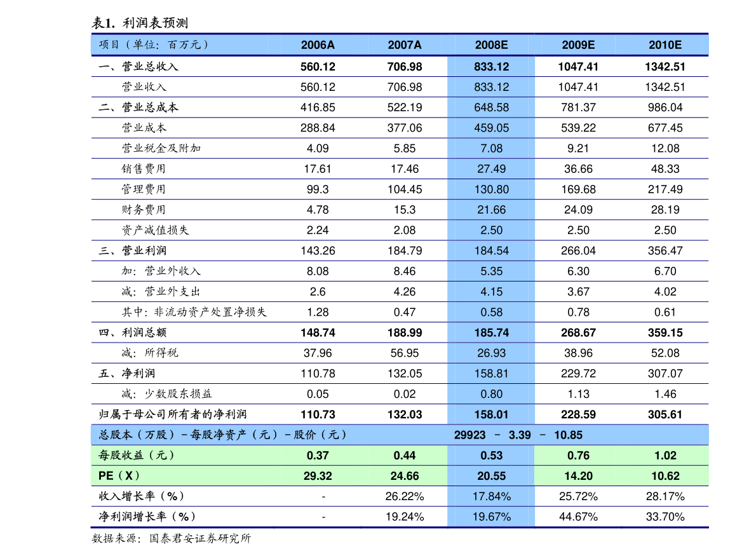Viewport: 756px width, 558px height.
Task: Select the 2007A column header
Action: (405, 45)
